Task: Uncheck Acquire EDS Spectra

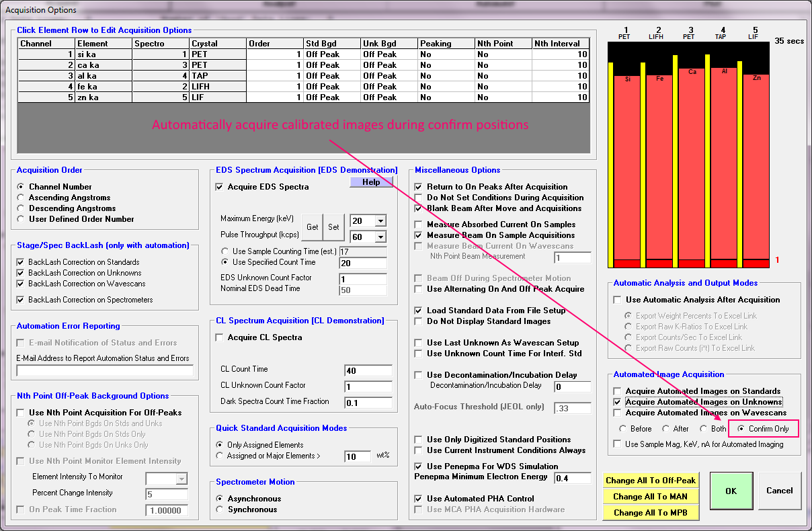Action: pos(219,187)
